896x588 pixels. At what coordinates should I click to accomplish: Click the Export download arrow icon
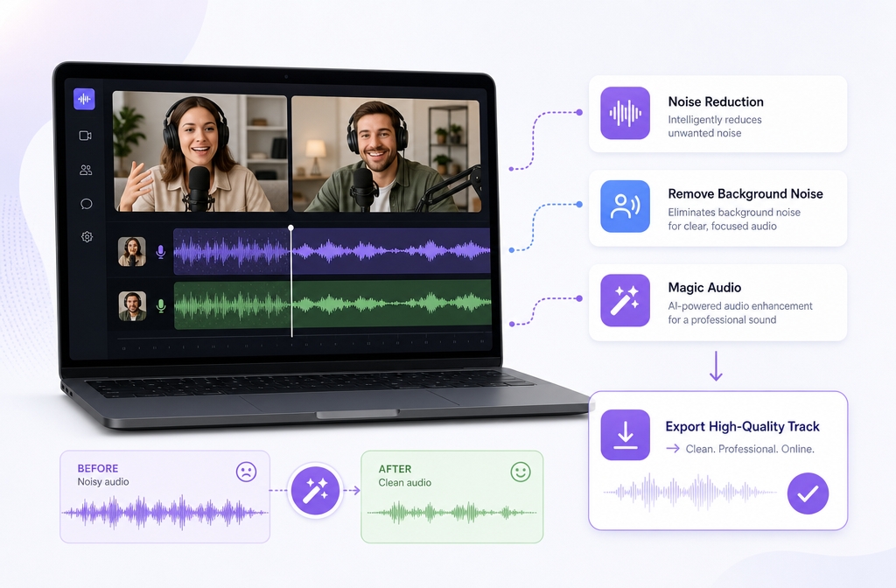[625, 435]
